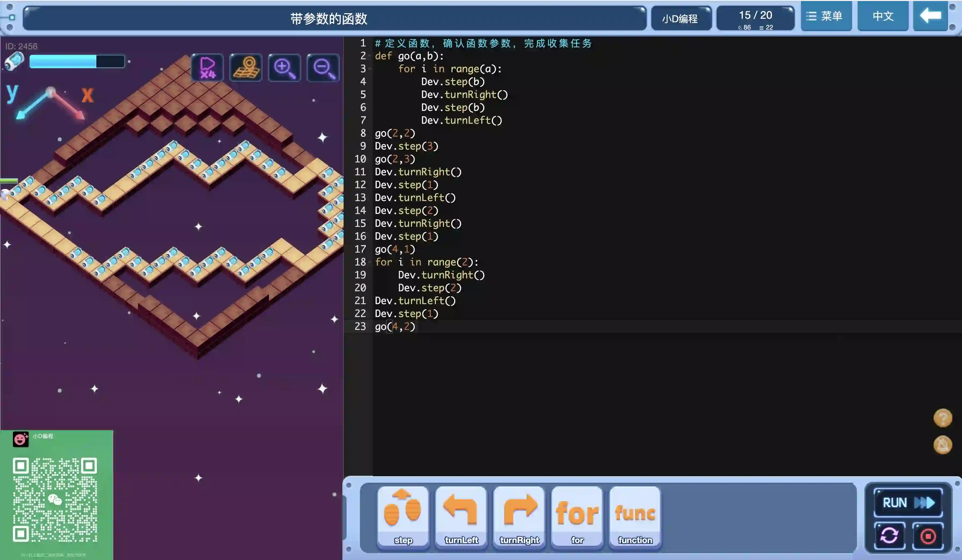Go back with the white arrow button
Image resolution: width=962 pixels, height=560 pixels.
coord(930,16)
